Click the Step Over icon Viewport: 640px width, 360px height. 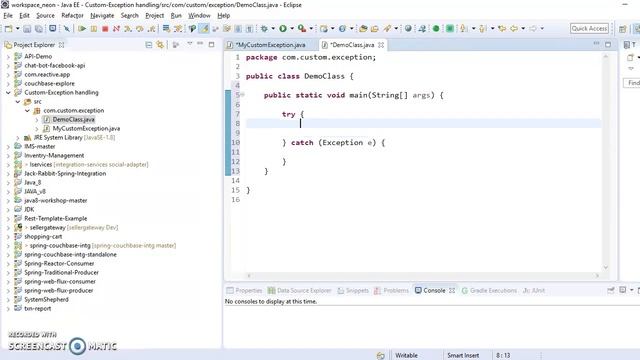coord(140,29)
